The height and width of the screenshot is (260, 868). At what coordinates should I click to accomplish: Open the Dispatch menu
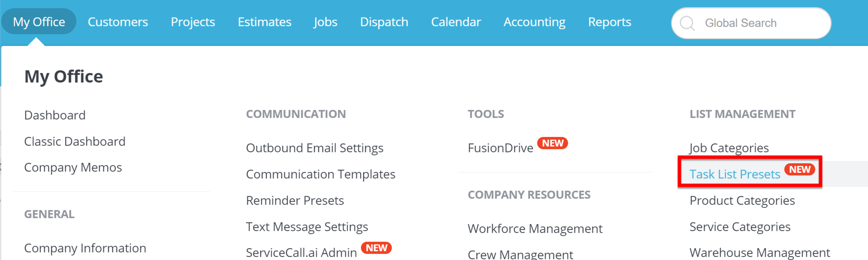384,22
